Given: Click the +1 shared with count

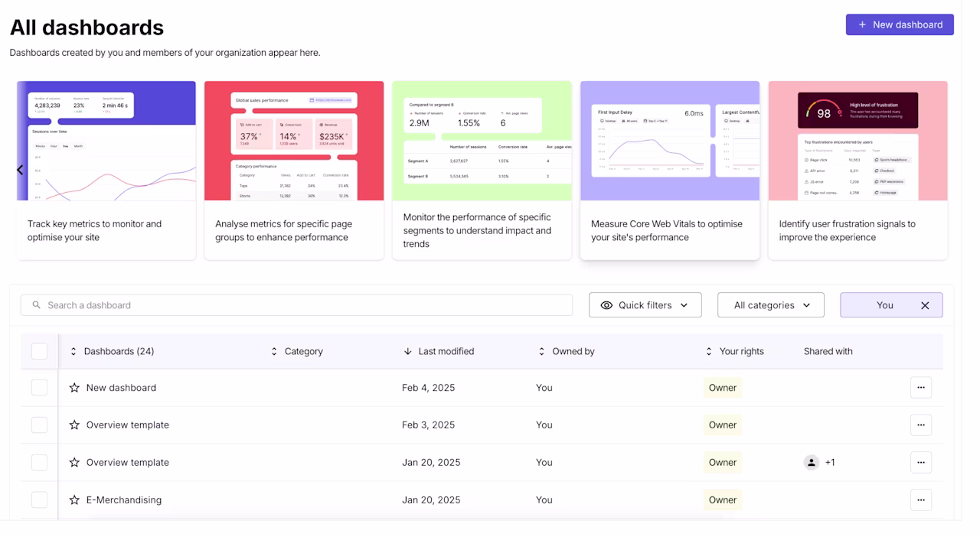Looking at the screenshot, I should coord(830,463).
